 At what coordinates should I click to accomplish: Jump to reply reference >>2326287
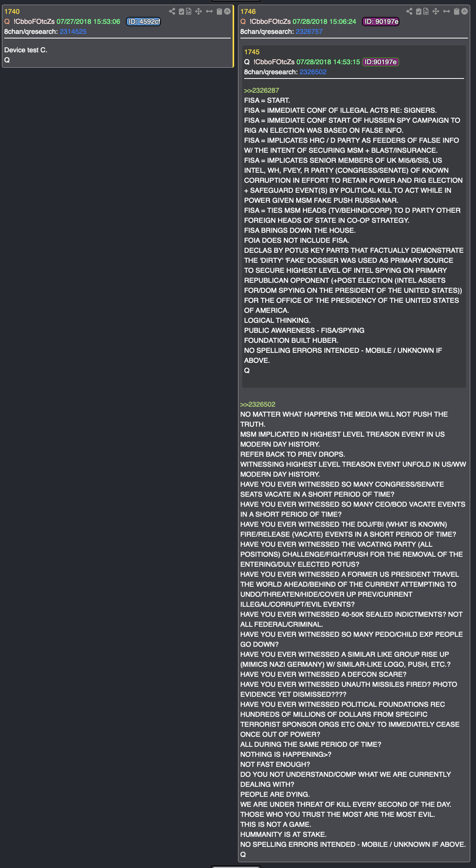[261, 90]
